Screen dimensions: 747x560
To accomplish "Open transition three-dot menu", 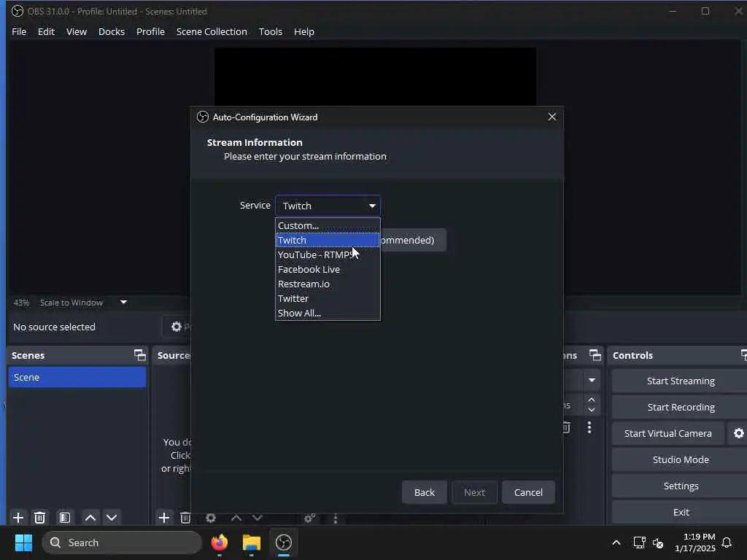I will (589, 427).
